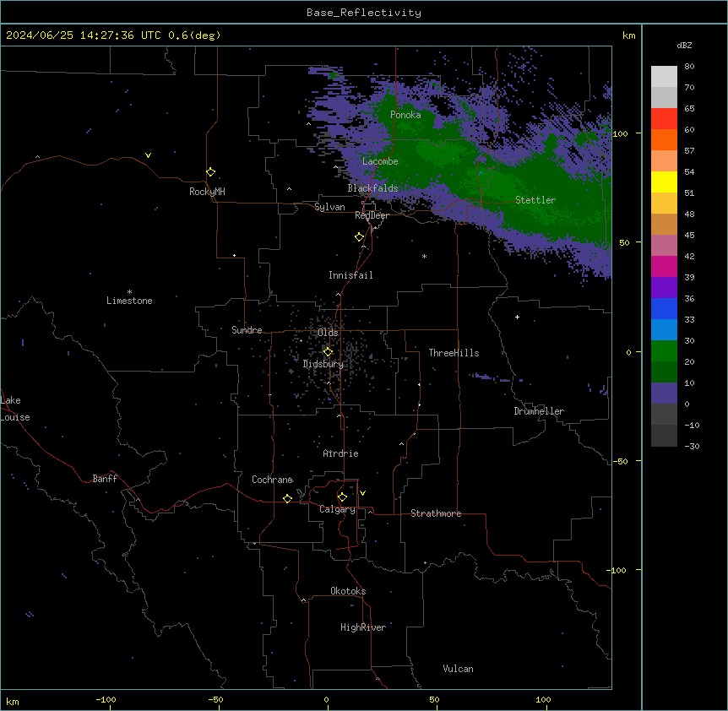Click the Sundre town label
The width and height of the screenshot is (728, 711).
tap(247, 330)
